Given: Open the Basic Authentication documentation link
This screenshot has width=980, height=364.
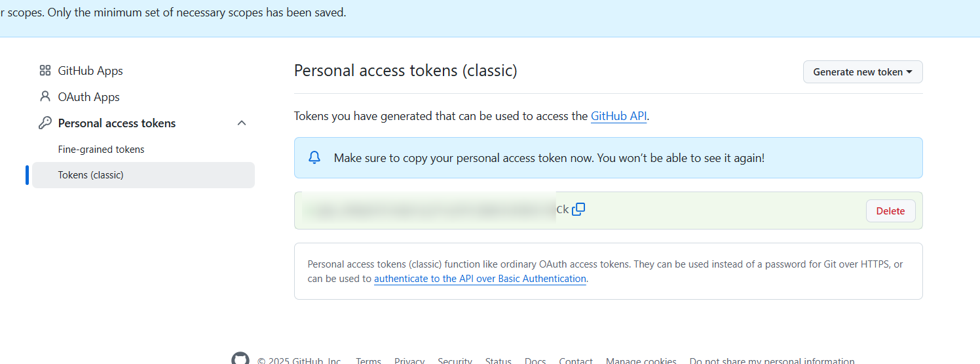Looking at the screenshot, I should (480, 279).
